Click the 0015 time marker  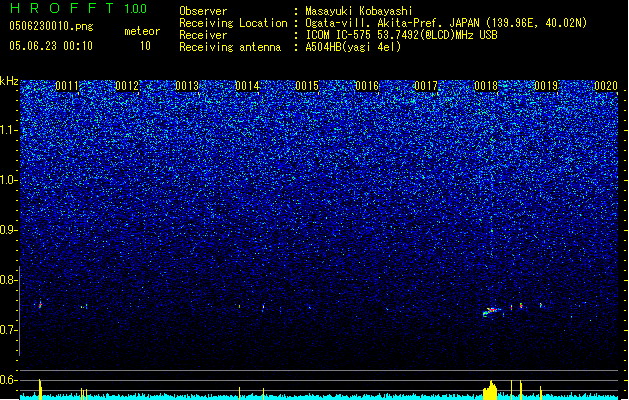pyautogui.click(x=307, y=86)
